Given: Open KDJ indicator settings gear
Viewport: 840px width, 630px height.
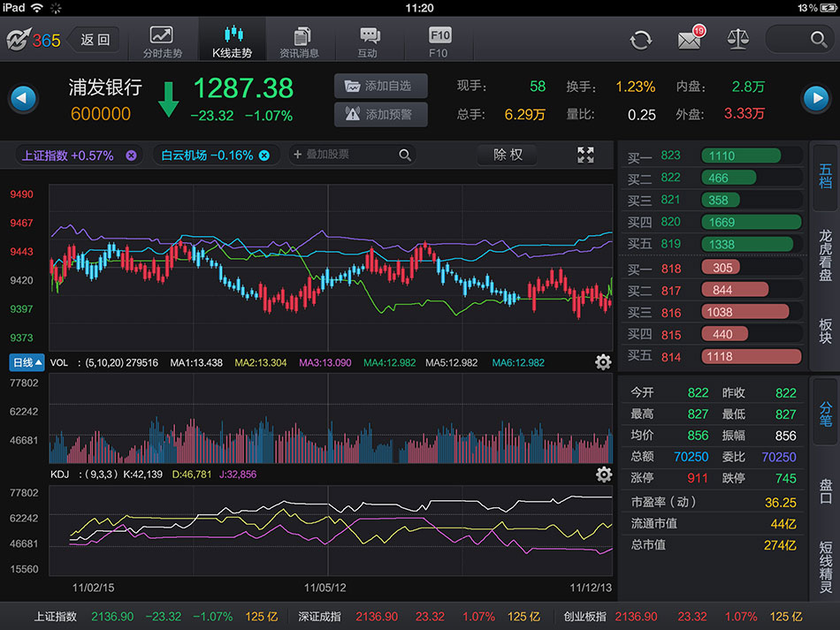Looking at the screenshot, I should point(604,474).
